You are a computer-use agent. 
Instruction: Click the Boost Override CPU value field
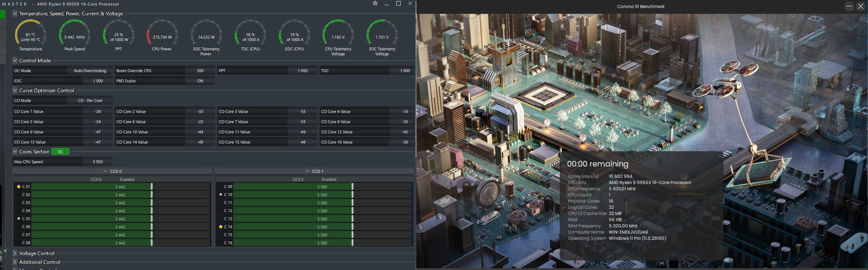pyautogui.click(x=200, y=71)
